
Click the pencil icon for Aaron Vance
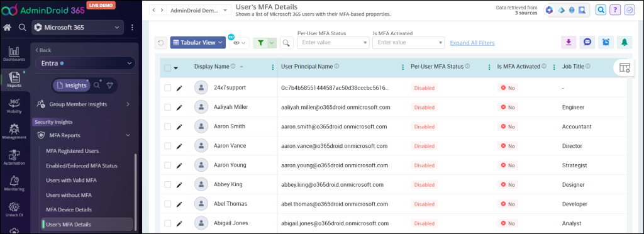(179, 146)
